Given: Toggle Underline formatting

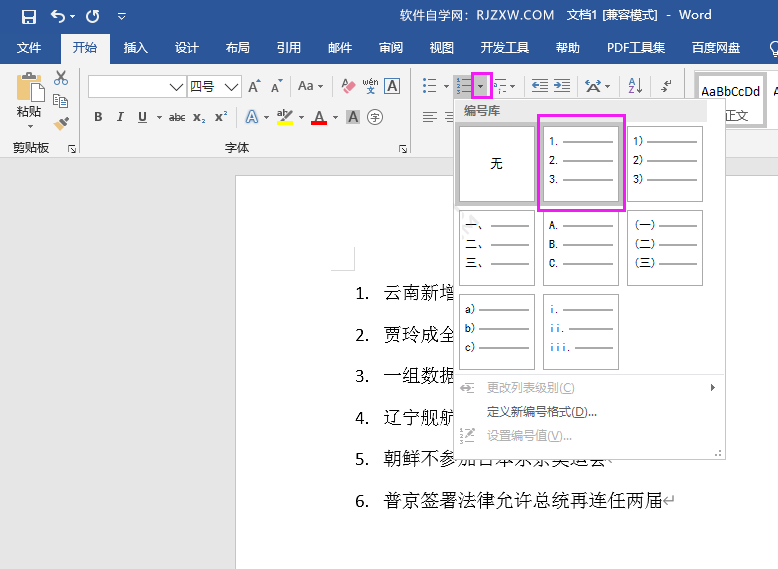Looking at the screenshot, I should (x=142, y=117).
